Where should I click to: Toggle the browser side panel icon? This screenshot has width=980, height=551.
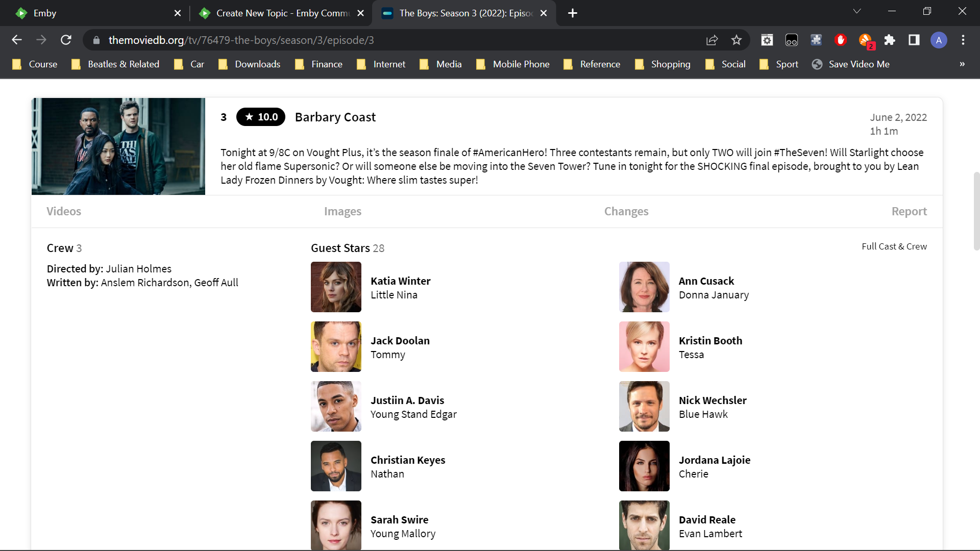point(914,40)
